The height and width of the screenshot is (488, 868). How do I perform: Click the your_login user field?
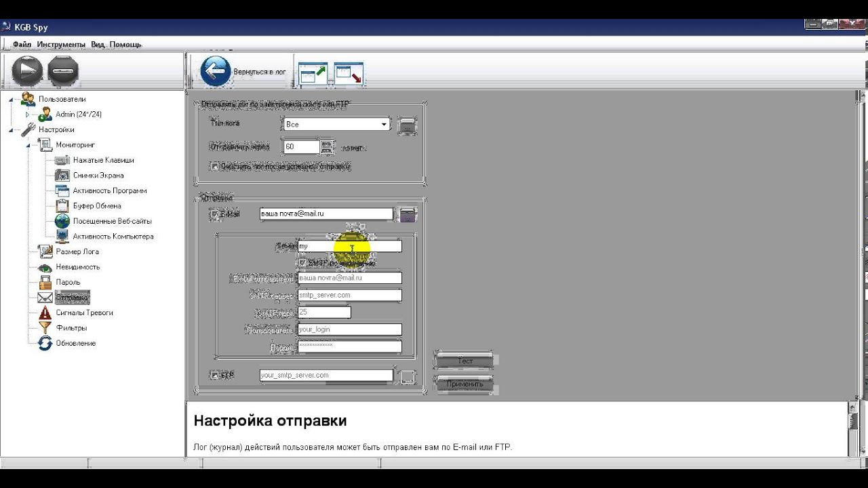point(350,329)
